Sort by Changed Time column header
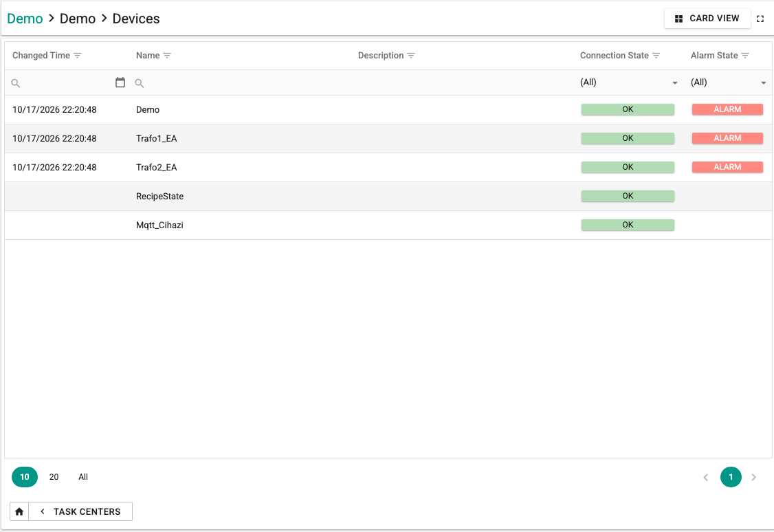The height and width of the screenshot is (532, 774). [41, 55]
